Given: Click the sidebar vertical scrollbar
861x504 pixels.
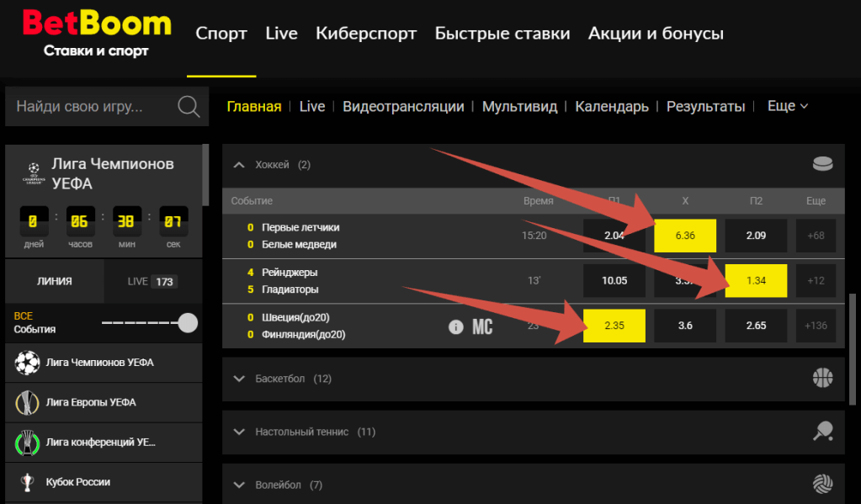Looking at the screenshot, I should coord(205,175).
